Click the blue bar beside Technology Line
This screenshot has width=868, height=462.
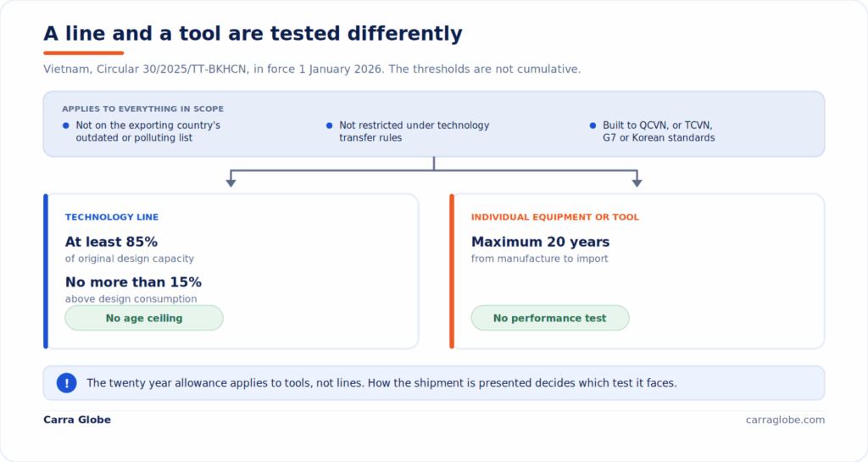coord(46,271)
